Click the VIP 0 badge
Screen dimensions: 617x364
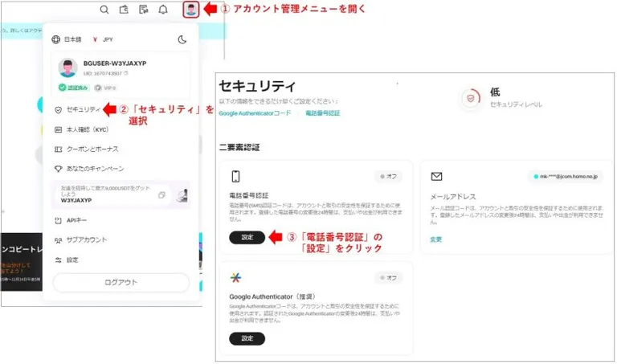[105, 88]
